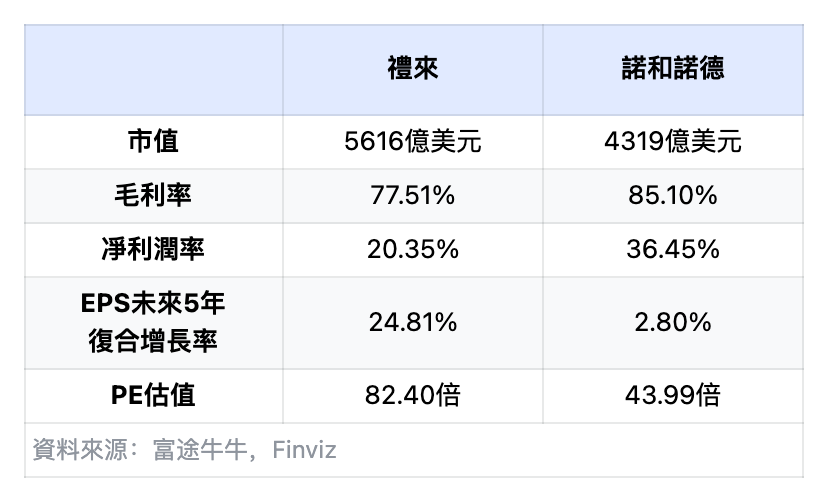Click the 82.40倍 PE value cell
Screen dimensions: 828x502
tap(412, 395)
